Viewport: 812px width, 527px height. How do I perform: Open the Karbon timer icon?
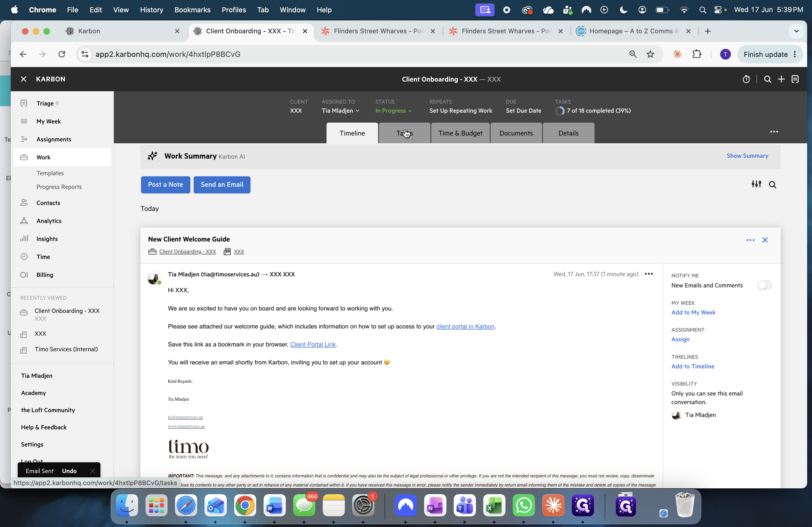pyautogui.click(x=746, y=79)
